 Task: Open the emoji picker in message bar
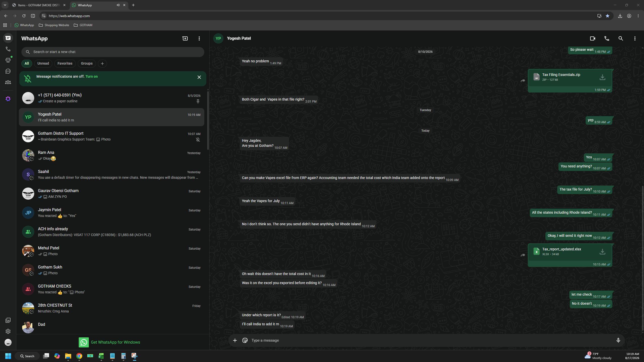(245, 340)
